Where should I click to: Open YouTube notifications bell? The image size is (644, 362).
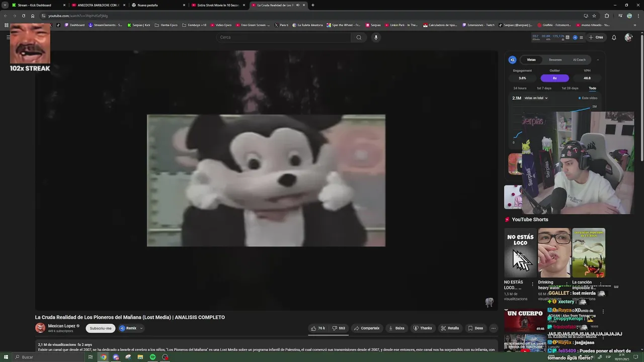614,37
